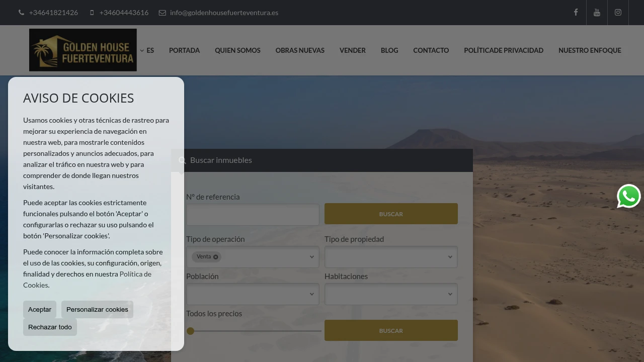Open the Políticade Privacidad menu item

(x=504, y=50)
